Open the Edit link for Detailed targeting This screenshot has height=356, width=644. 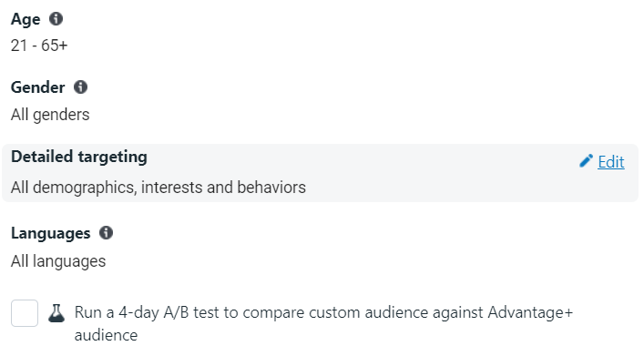pyautogui.click(x=610, y=162)
